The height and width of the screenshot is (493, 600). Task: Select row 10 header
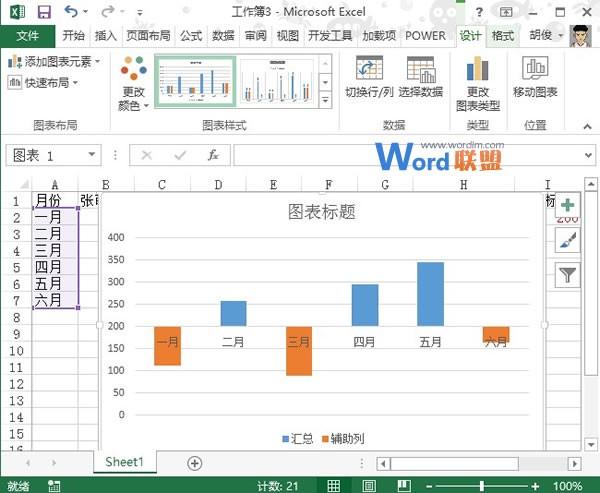pyautogui.click(x=16, y=351)
